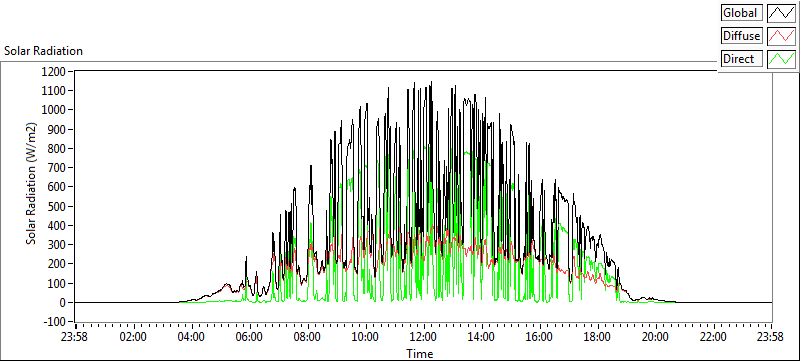Click the Solar Radiation chart title
The width and height of the screenshot is (800, 361).
43,51
